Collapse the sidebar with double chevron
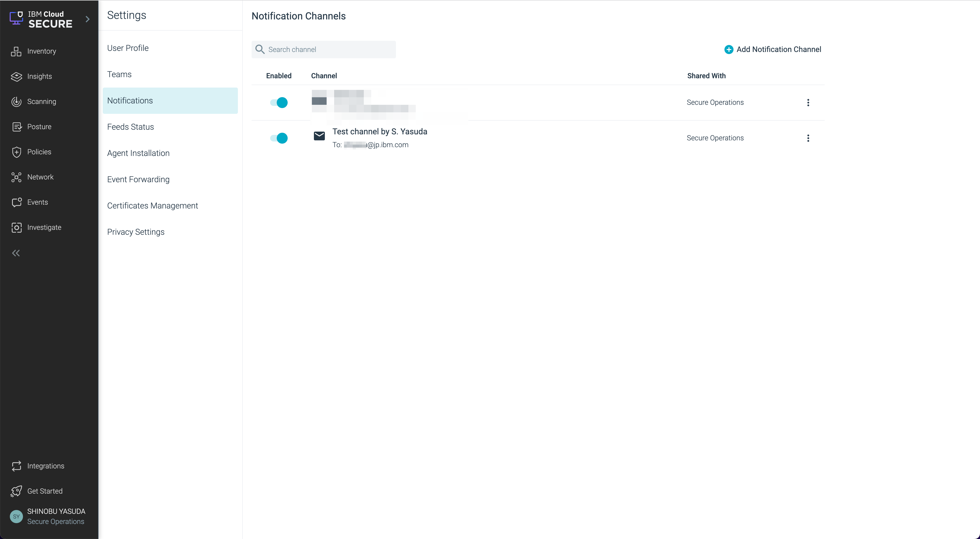This screenshot has width=980, height=539. click(x=16, y=253)
